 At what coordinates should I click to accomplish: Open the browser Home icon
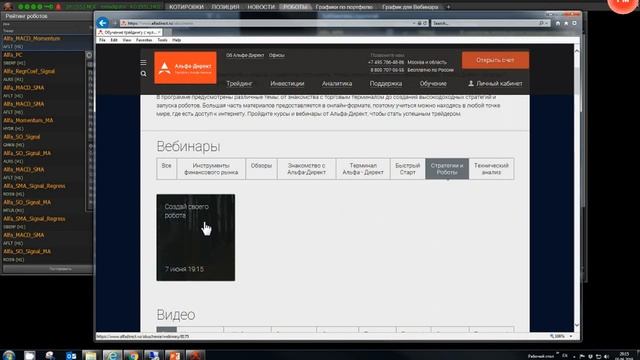558,23
